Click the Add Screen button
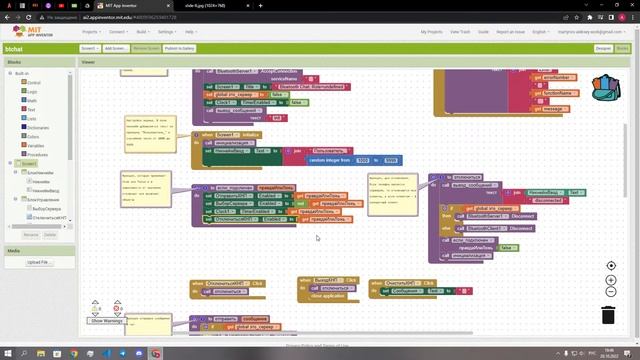This screenshot has height=360, width=640. (x=116, y=49)
